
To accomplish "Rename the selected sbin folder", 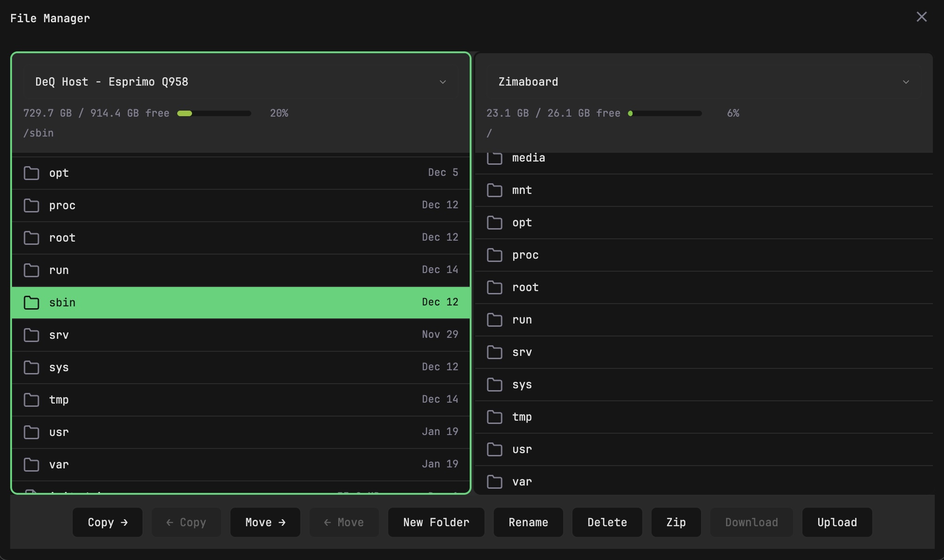I will [528, 522].
